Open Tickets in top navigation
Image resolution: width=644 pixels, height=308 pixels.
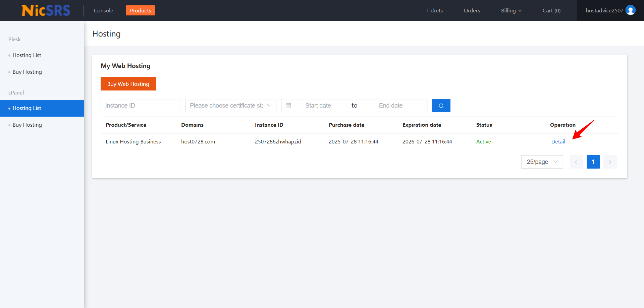[x=434, y=11]
